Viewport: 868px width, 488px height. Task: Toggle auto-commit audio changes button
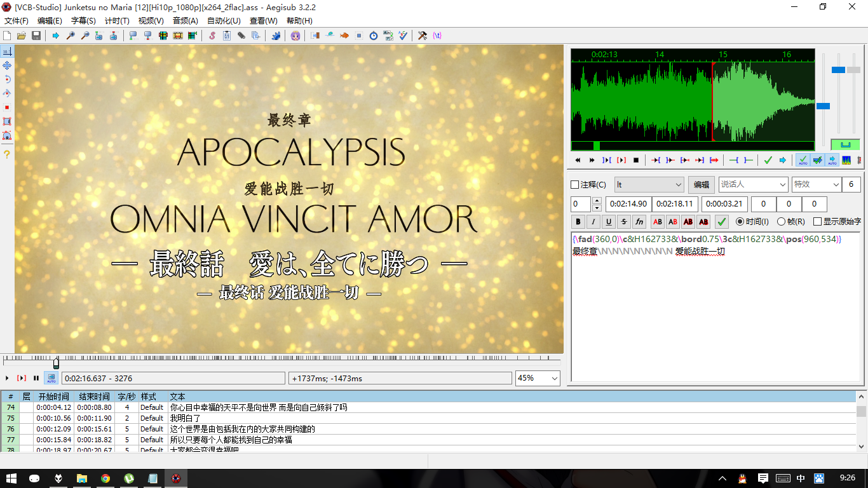803,160
